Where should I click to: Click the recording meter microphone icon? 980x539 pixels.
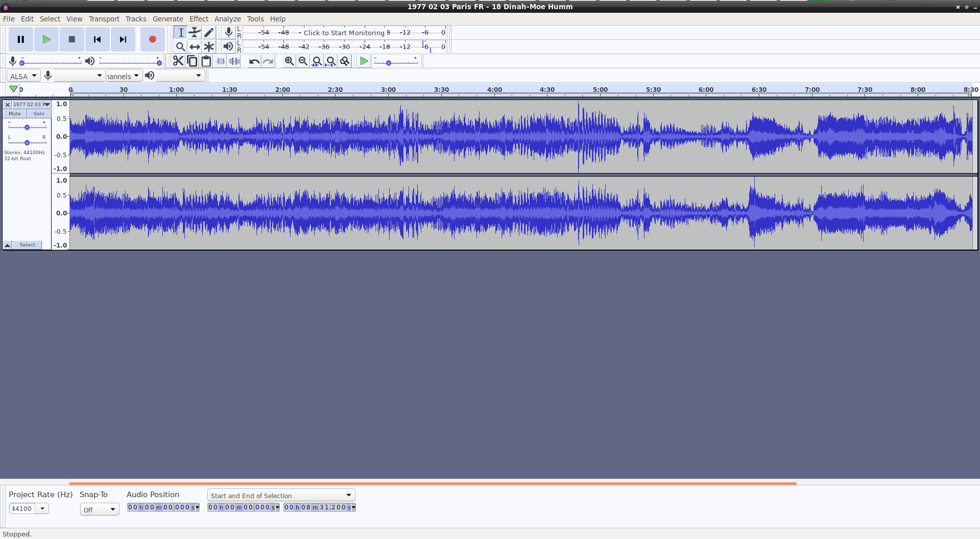pos(228,32)
